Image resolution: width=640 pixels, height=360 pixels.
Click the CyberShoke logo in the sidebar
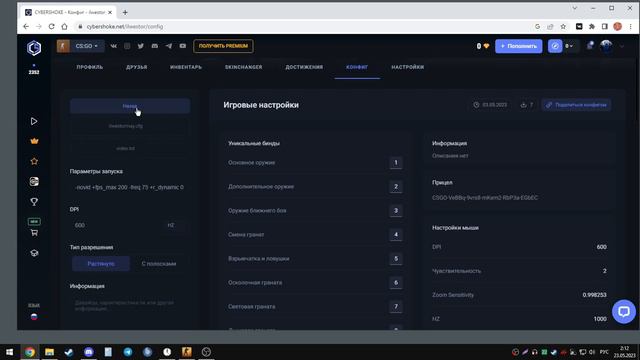[x=34, y=48]
